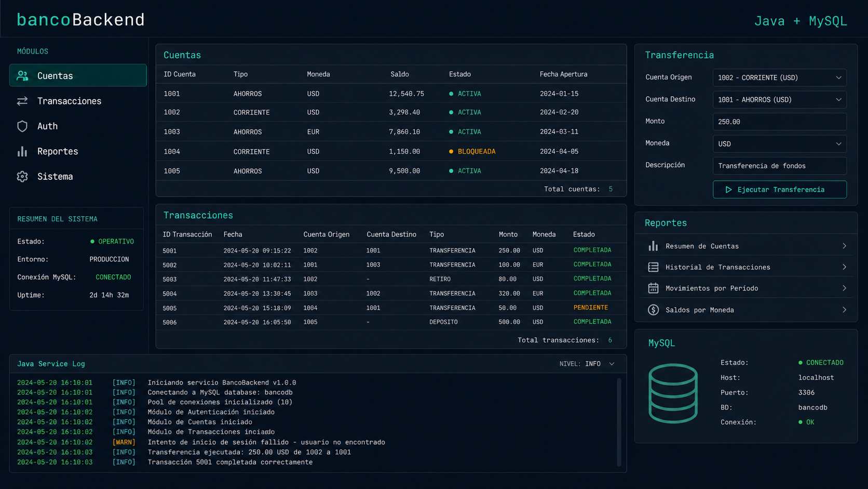Open the Reportes module in sidebar
868x489 pixels.
pos(78,151)
